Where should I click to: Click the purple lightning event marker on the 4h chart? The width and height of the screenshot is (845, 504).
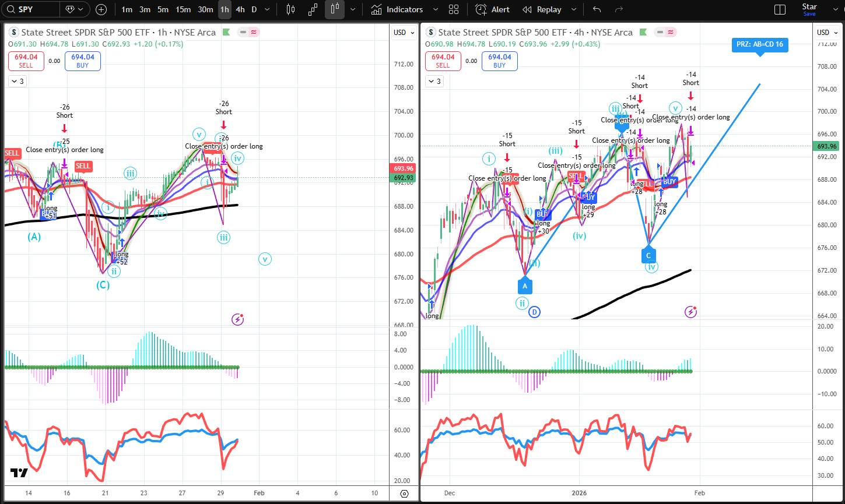click(x=690, y=312)
